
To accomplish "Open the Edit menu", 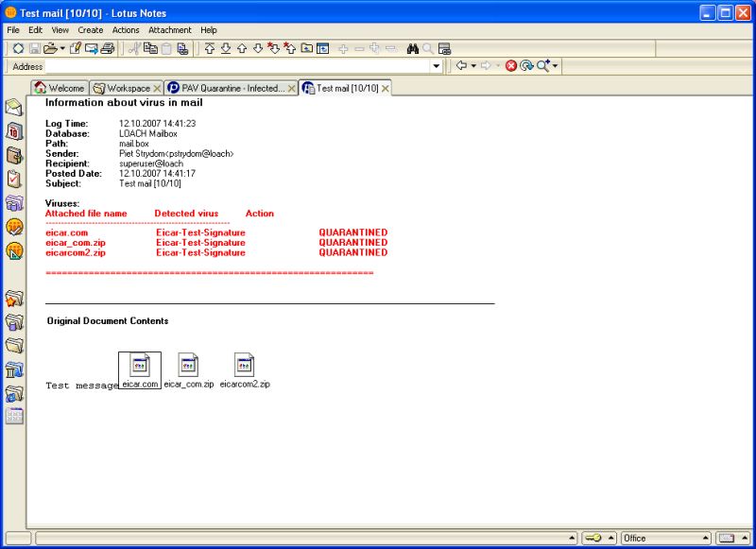I will 35,30.
